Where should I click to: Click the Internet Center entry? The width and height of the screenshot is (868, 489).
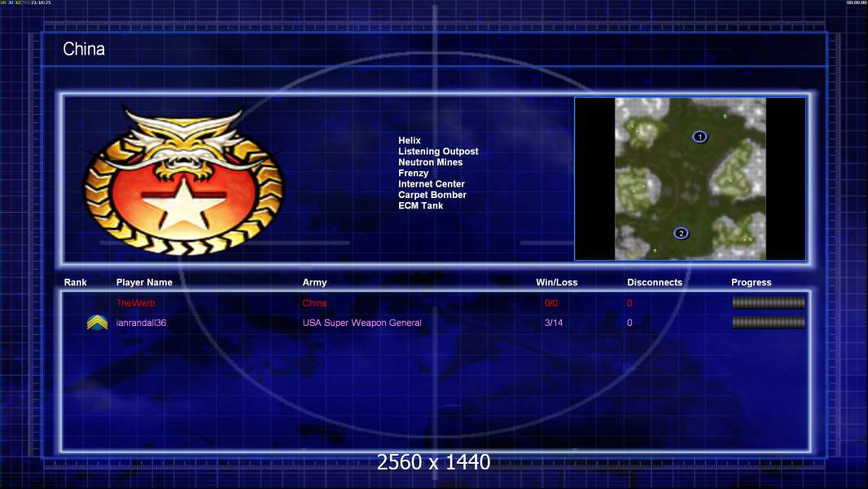coord(432,184)
